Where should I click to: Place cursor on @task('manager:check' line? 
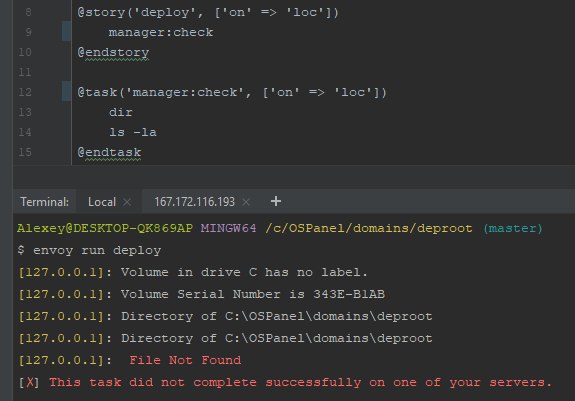coord(232,92)
